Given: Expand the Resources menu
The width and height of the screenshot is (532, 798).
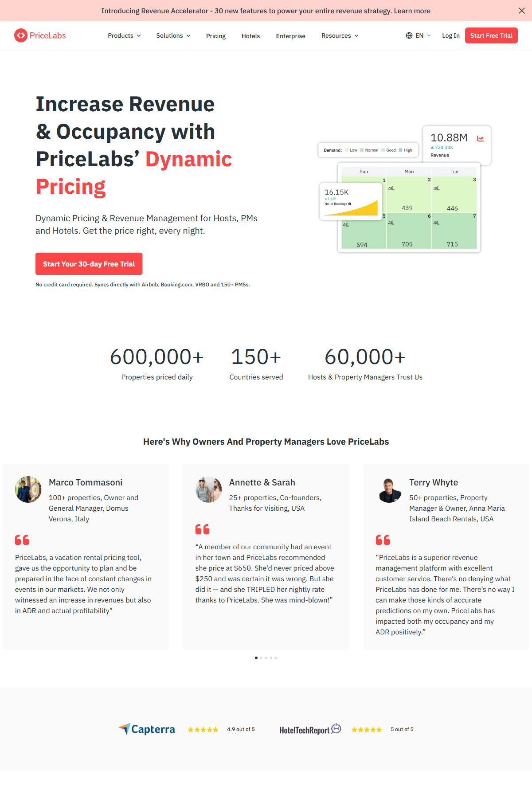Looking at the screenshot, I should (x=340, y=35).
